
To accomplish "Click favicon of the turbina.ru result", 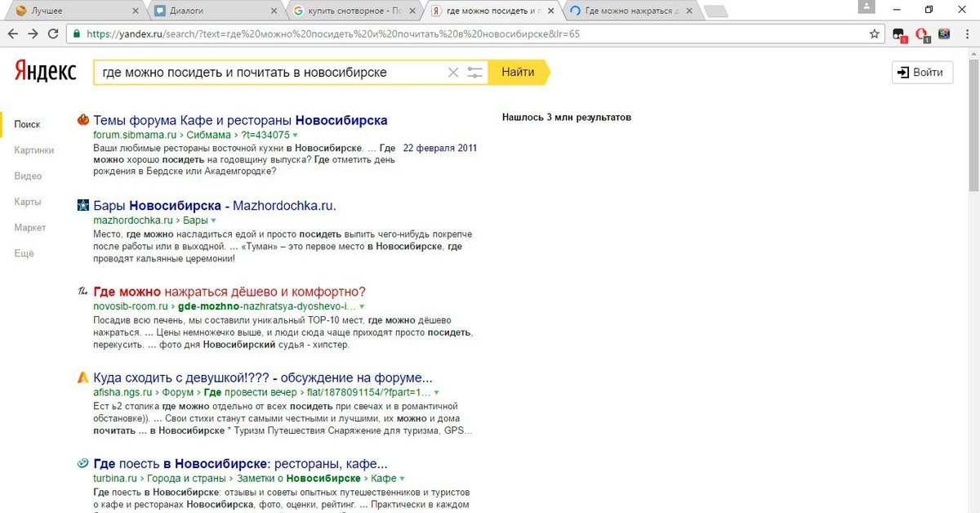I will tap(83, 463).
